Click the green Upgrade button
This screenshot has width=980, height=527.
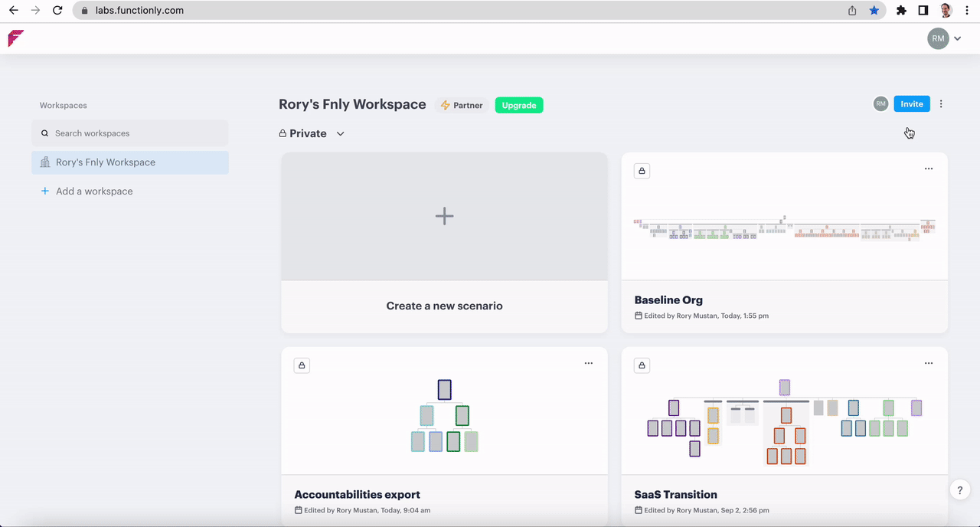click(x=518, y=105)
